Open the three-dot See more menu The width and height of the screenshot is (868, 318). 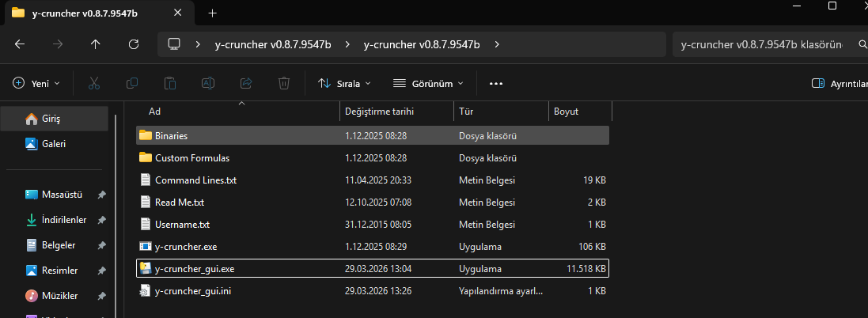click(x=496, y=84)
